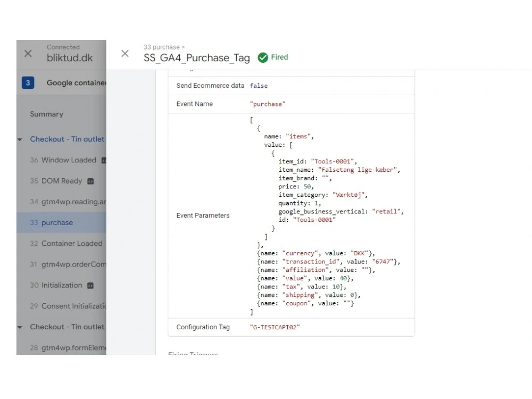
Task: Click the Configuration Tag label
Action: point(203,327)
